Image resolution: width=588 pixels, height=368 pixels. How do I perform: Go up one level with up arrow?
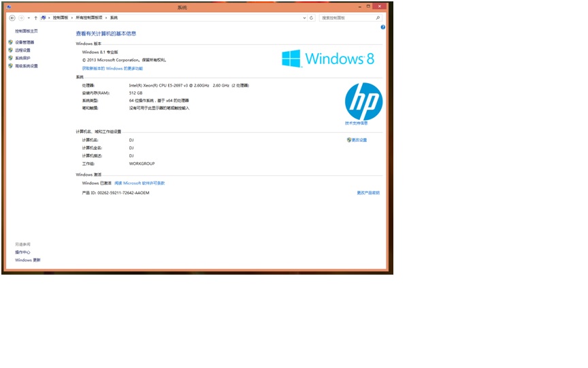[35, 18]
